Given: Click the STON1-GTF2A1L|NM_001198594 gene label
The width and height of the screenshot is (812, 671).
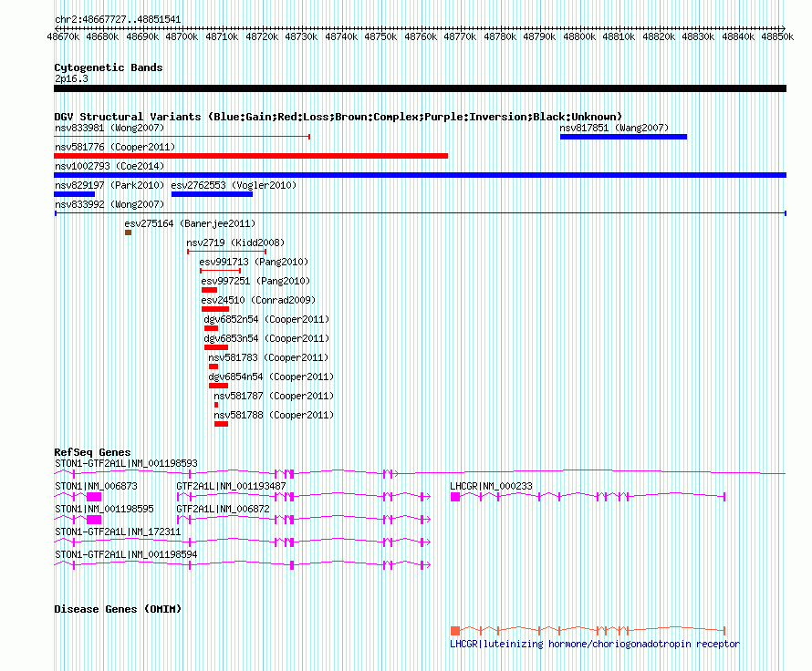Looking at the screenshot, I should pyautogui.click(x=126, y=554).
